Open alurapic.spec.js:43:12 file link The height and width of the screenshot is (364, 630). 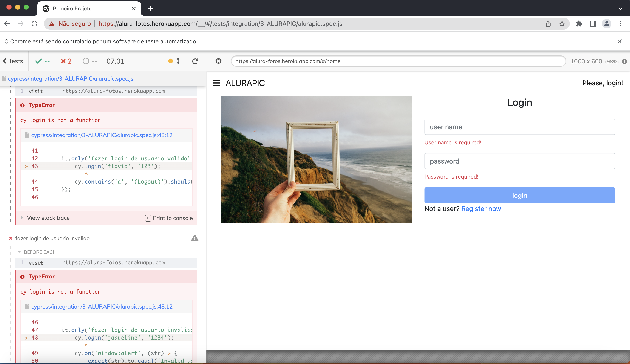[x=102, y=135]
